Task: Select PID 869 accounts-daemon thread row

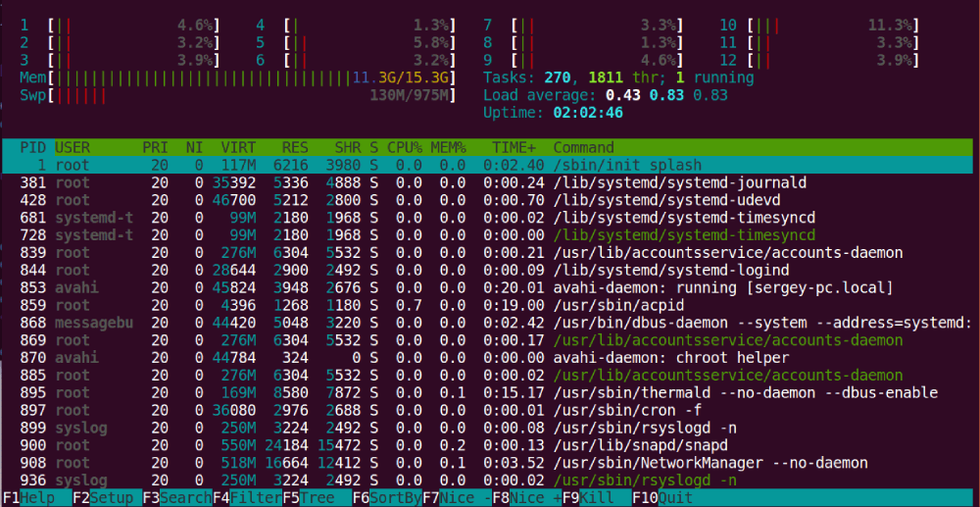Action: 487,340
